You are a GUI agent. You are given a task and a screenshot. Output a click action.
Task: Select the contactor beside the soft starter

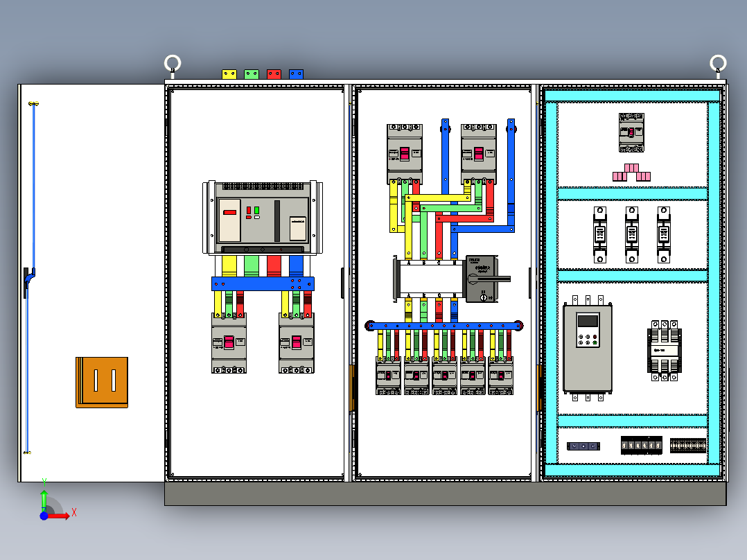664,350
